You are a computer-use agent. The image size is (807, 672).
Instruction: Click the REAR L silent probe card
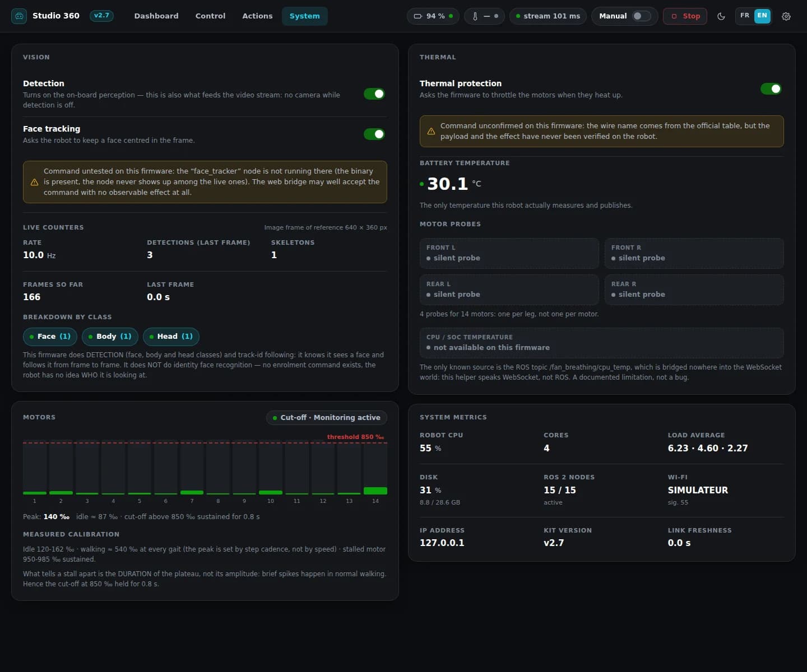coord(509,290)
